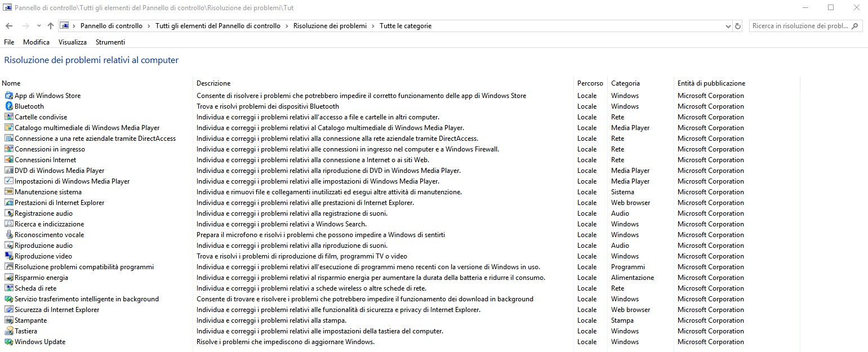
Task: Select the Servizio trasferimento intelligente in background icon
Action: point(8,299)
